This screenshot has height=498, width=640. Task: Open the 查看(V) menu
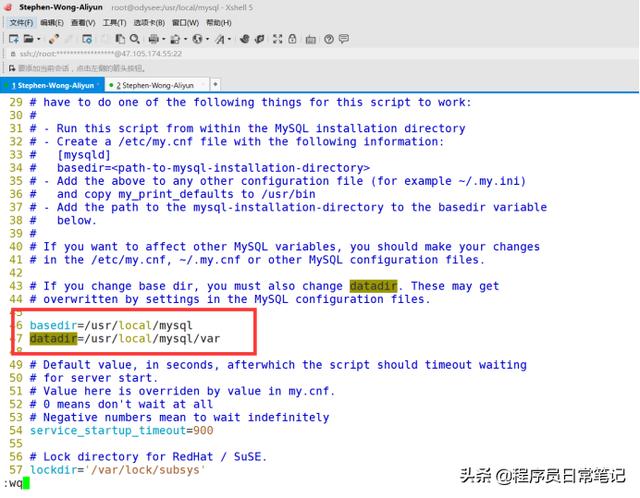point(83,23)
